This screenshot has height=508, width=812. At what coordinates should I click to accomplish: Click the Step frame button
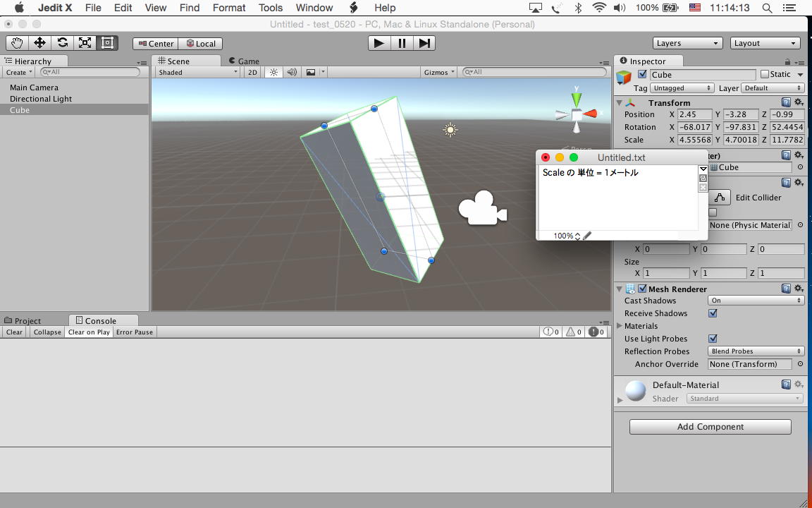(x=424, y=43)
